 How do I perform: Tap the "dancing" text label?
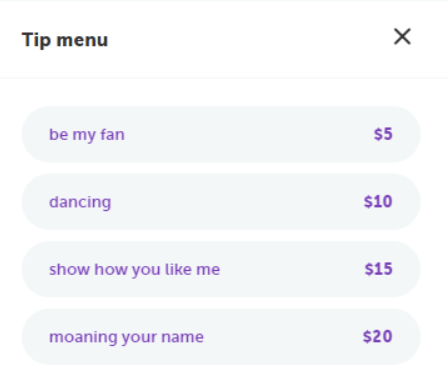(80, 202)
